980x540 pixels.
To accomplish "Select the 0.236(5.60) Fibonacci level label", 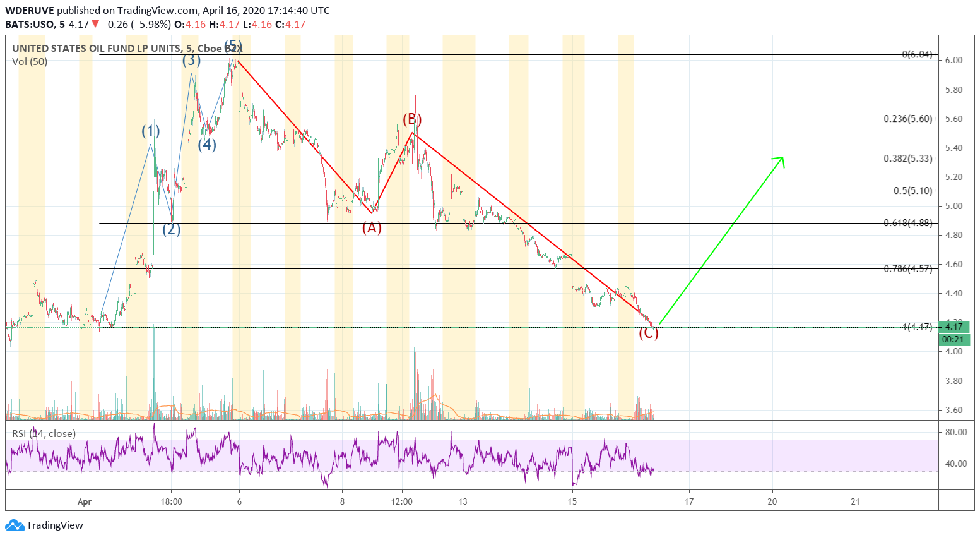I will click(x=908, y=119).
